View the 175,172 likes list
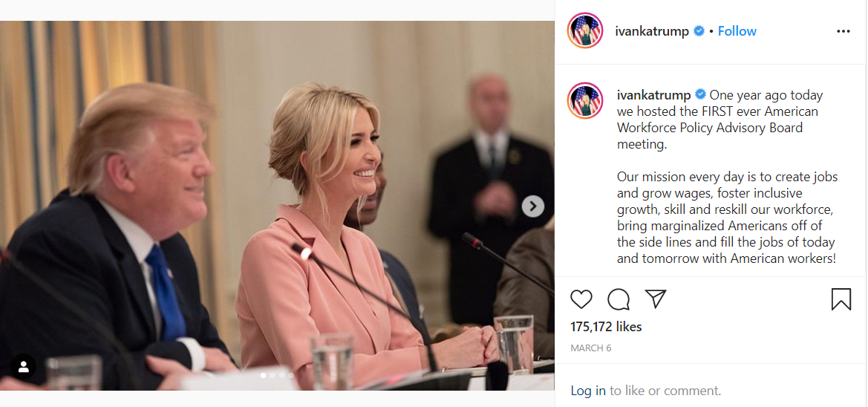The image size is (868, 407). point(606,327)
